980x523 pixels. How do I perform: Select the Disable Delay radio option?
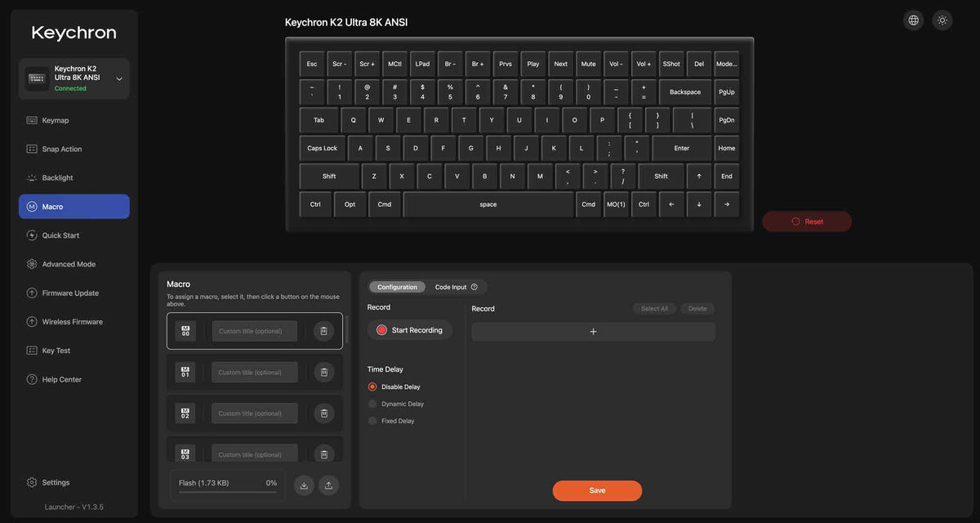(372, 387)
